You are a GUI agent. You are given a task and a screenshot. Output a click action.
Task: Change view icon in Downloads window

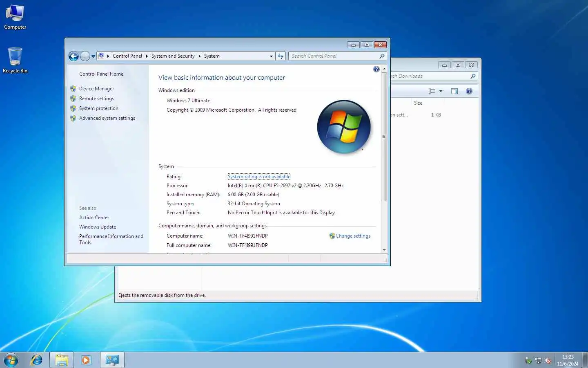tap(432, 91)
